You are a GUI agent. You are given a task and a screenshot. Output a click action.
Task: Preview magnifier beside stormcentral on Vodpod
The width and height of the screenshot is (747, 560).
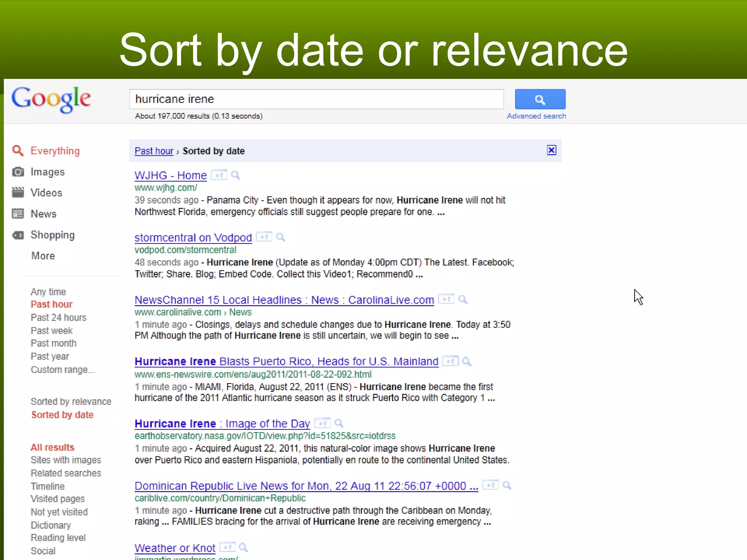pos(280,237)
